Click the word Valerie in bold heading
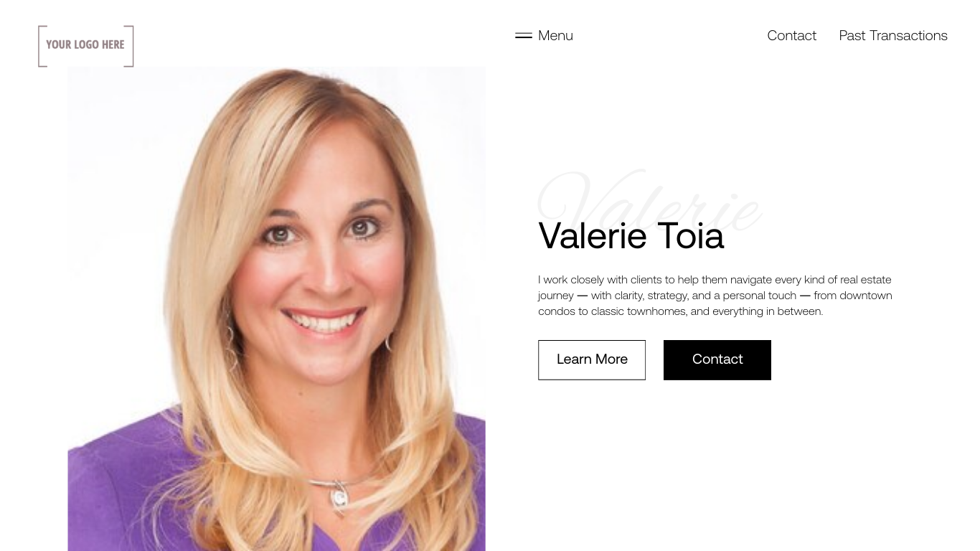The width and height of the screenshot is (980, 551). tap(593, 236)
